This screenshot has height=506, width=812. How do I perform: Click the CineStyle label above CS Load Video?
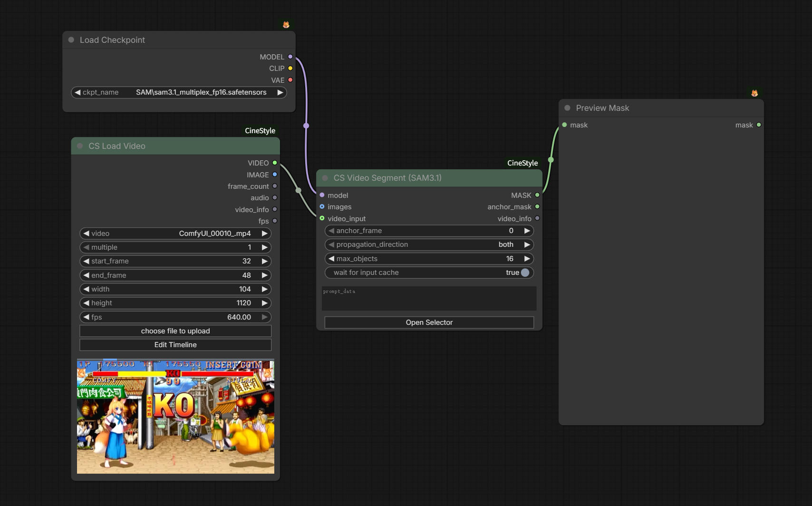click(x=260, y=130)
